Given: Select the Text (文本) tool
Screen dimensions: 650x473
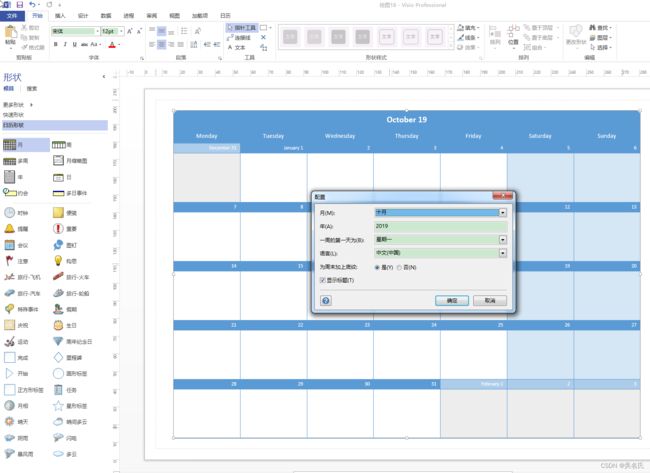Looking at the screenshot, I should coord(236,48).
